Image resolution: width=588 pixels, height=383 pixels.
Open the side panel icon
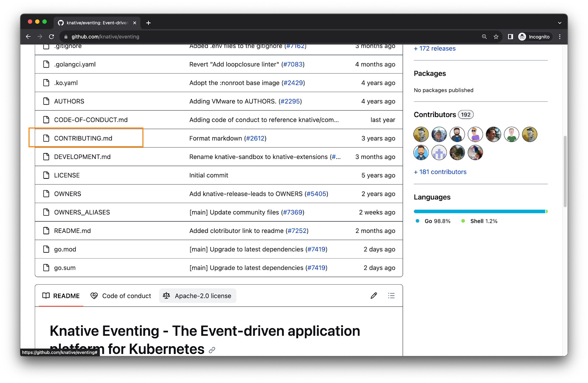[x=510, y=37]
